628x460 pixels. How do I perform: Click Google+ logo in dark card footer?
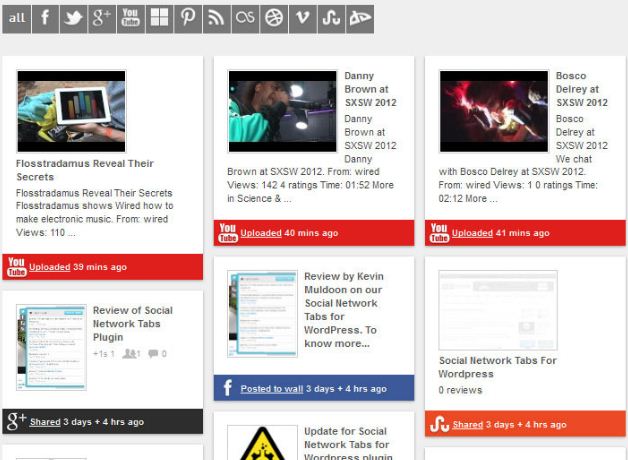click(16, 422)
